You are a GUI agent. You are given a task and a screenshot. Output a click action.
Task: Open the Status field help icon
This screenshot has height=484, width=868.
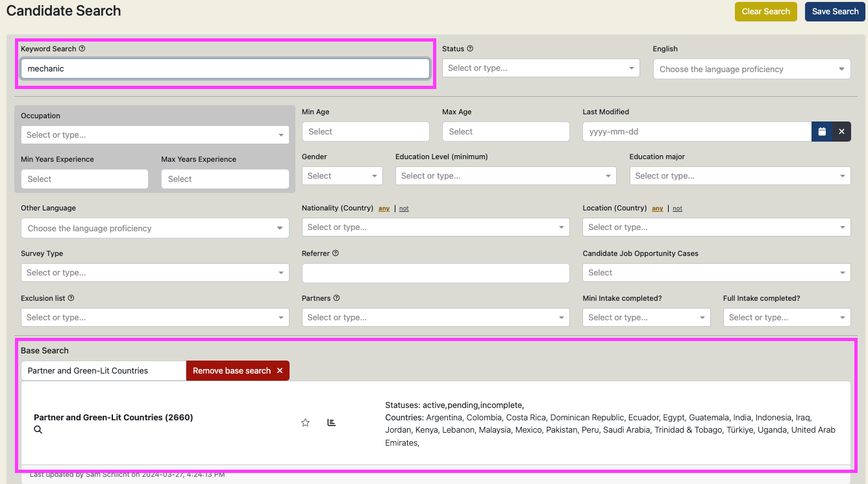click(x=471, y=48)
